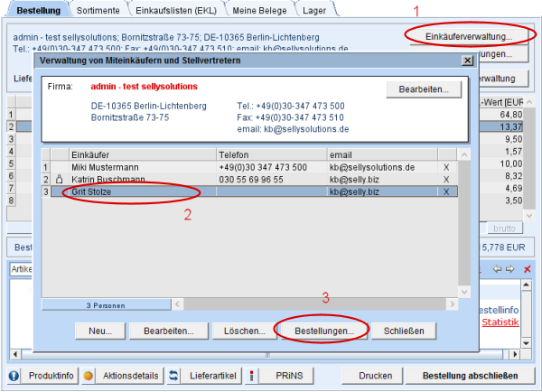The image size is (542, 392).
Task: Click main window horizontal scroll left arrow
Action: 14,354
